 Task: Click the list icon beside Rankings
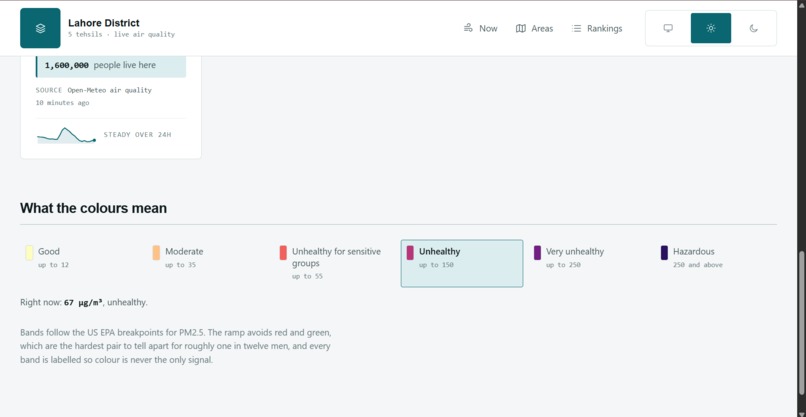click(x=577, y=28)
